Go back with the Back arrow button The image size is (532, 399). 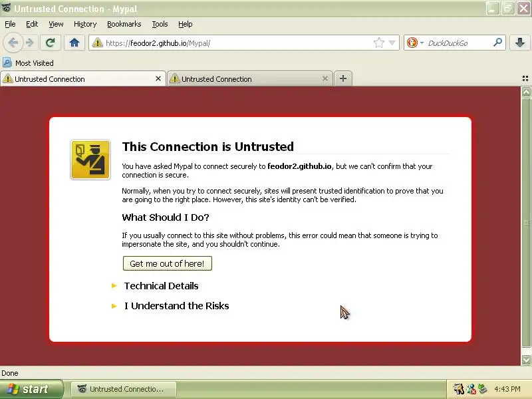13,43
